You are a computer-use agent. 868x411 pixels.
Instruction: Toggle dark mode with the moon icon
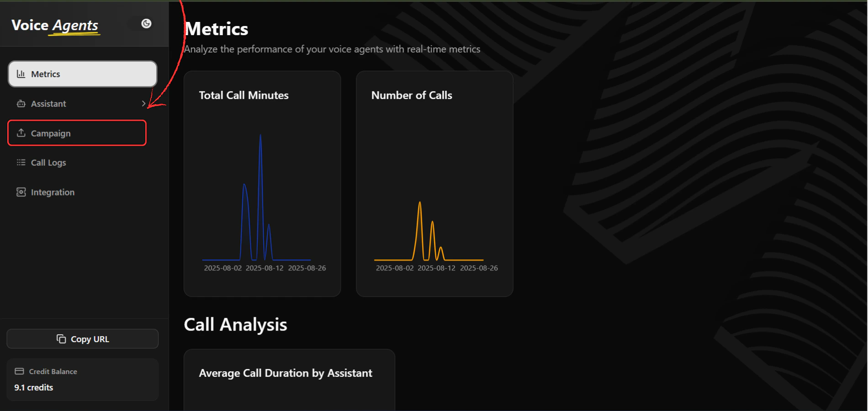point(146,23)
